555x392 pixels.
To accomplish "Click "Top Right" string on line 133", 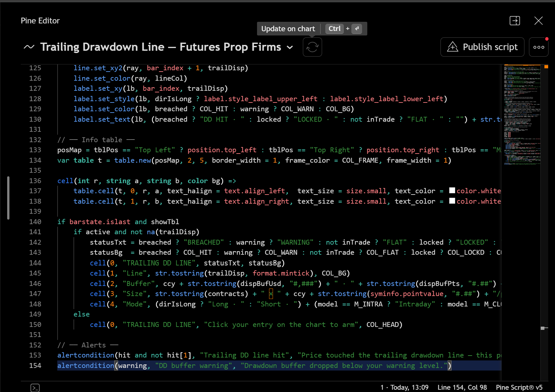I will coord(332,150).
